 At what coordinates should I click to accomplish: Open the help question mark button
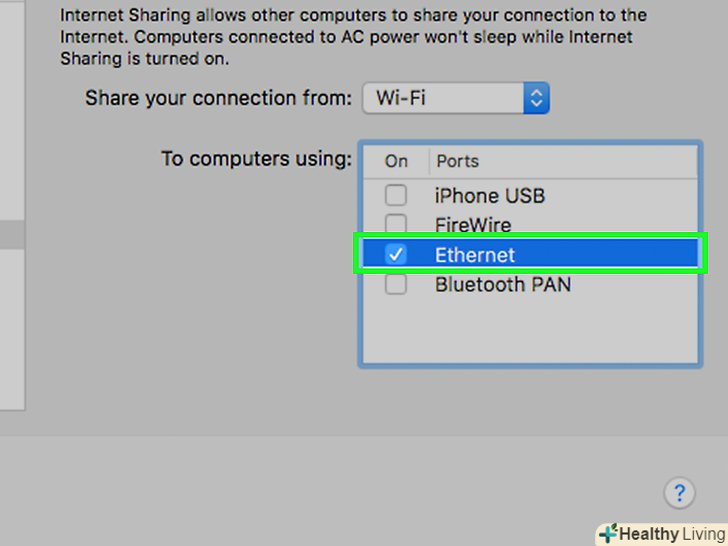point(679,493)
